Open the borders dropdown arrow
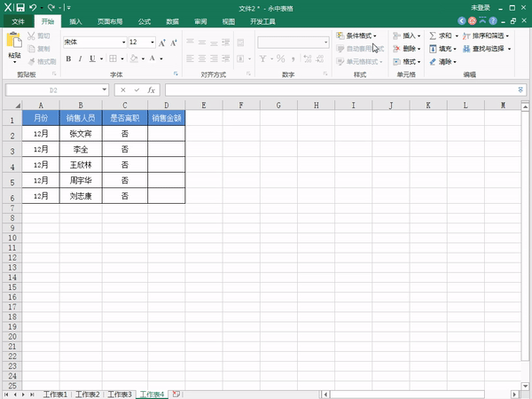 [x=122, y=59]
